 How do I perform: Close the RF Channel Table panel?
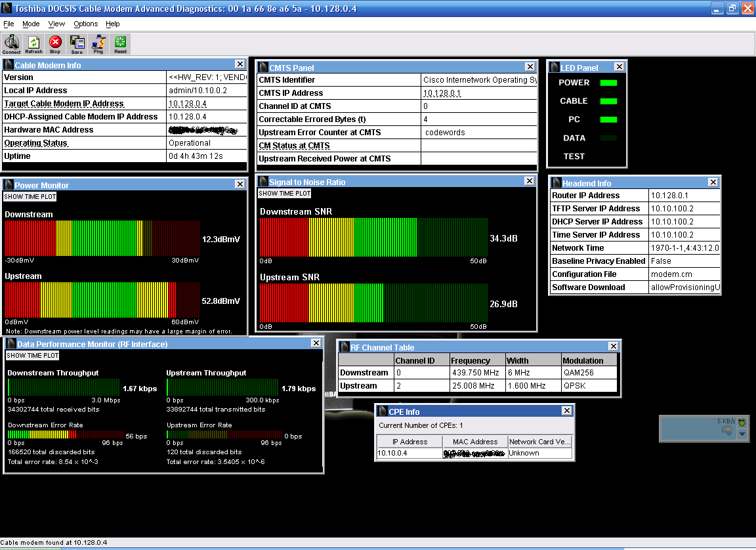click(614, 347)
